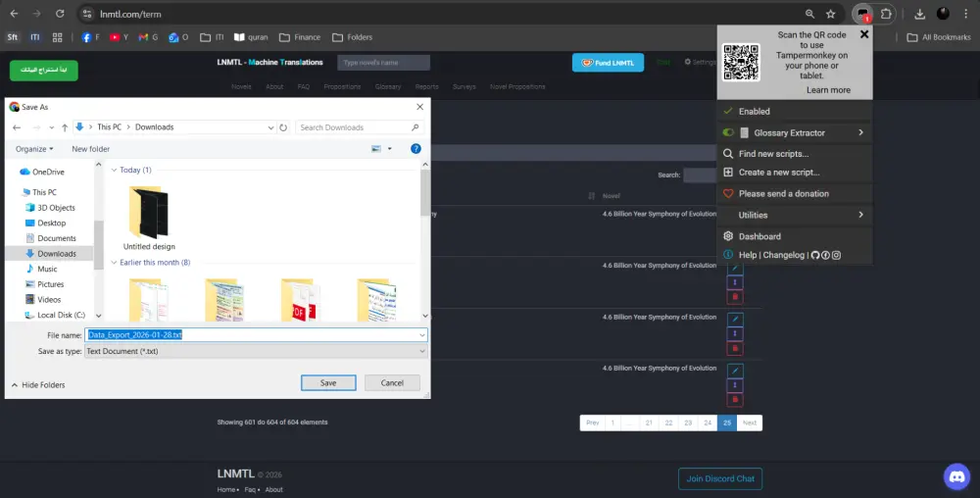The width and height of the screenshot is (980, 498).
Task: Go to pagination page 24
Action: [708, 423]
